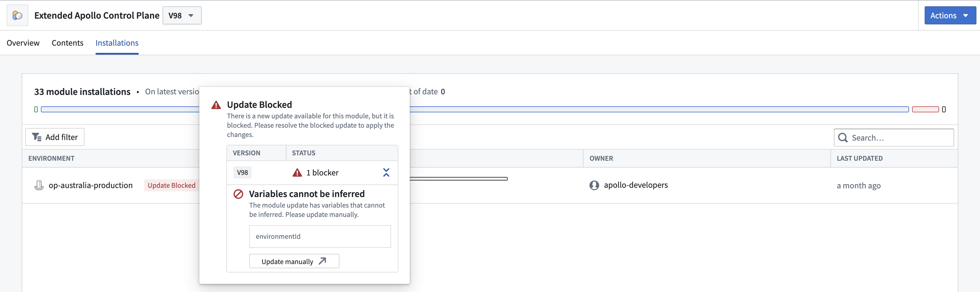Open the apollo-developers owner link
This screenshot has height=292, width=980.
click(x=636, y=185)
